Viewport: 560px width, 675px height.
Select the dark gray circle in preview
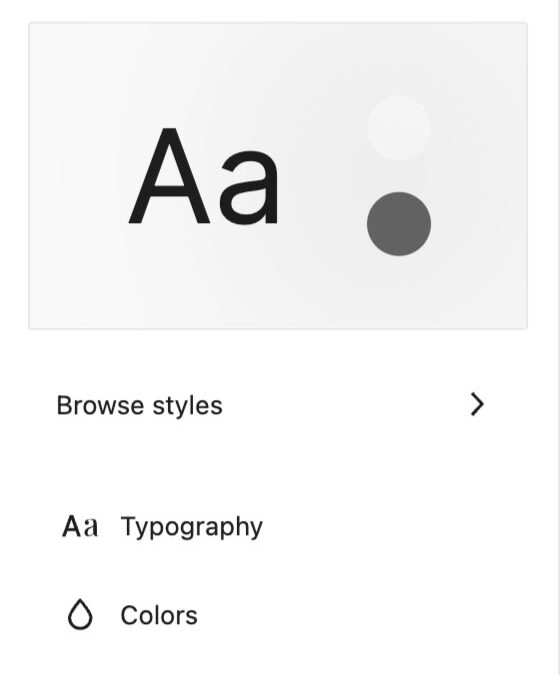click(399, 224)
